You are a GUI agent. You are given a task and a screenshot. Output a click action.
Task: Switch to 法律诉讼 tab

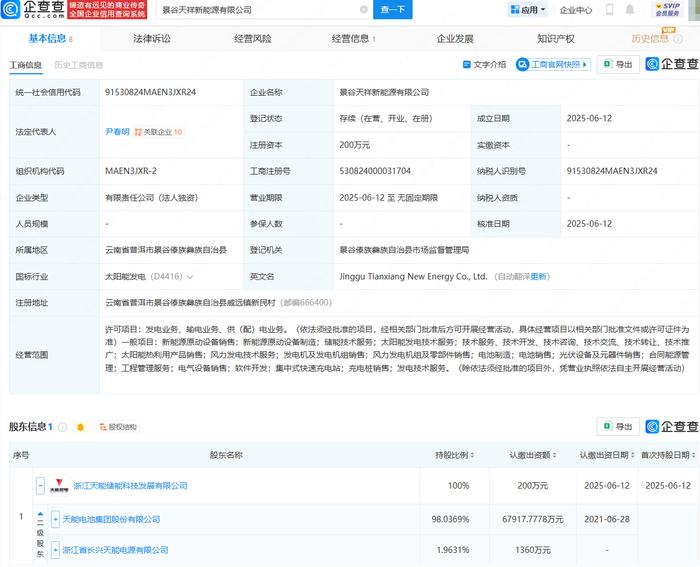tap(152, 39)
